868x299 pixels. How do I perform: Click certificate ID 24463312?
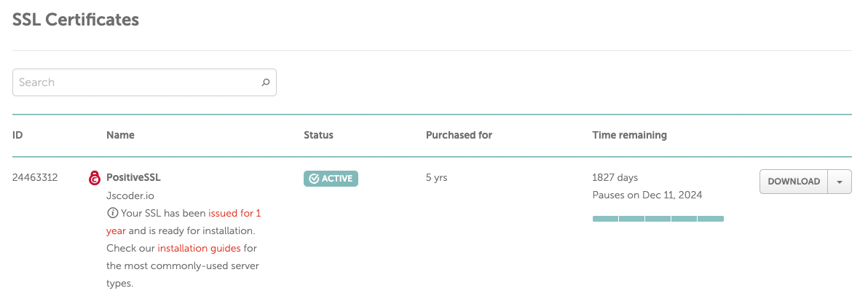[x=35, y=177]
